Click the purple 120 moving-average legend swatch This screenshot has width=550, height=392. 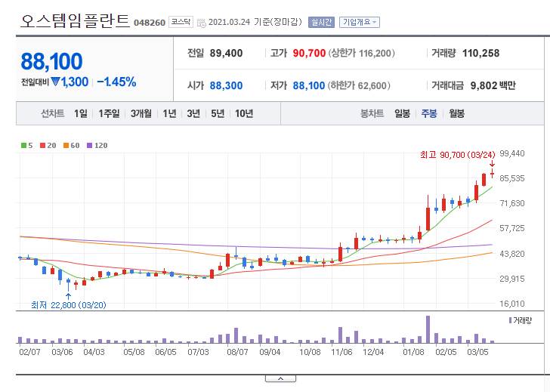pyautogui.click(x=89, y=146)
